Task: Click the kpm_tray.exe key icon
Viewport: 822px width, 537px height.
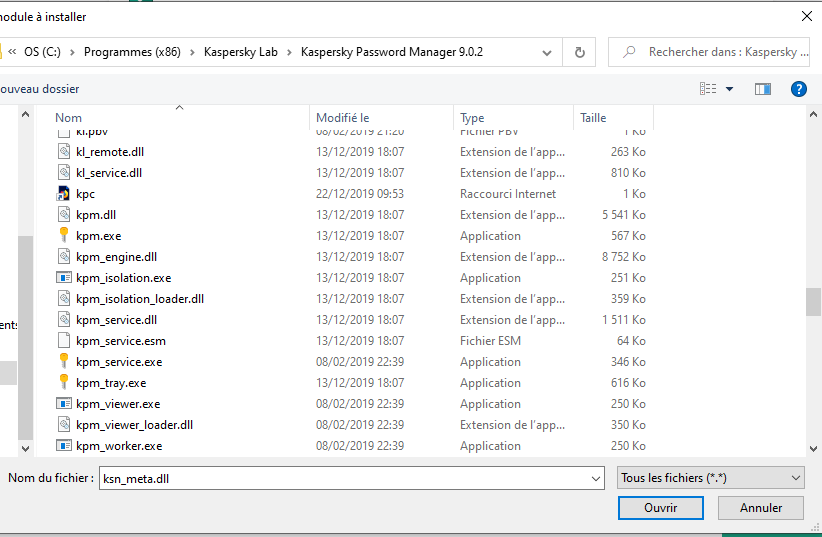Action: click(x=64, y=383)
